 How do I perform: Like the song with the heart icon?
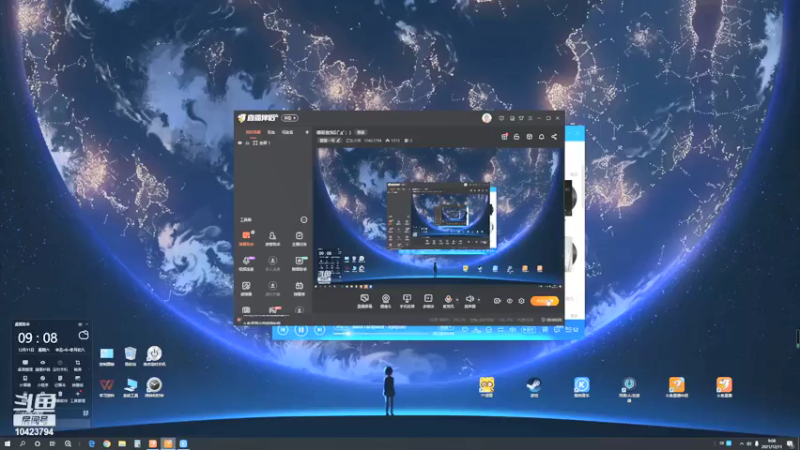coord(465,330)
